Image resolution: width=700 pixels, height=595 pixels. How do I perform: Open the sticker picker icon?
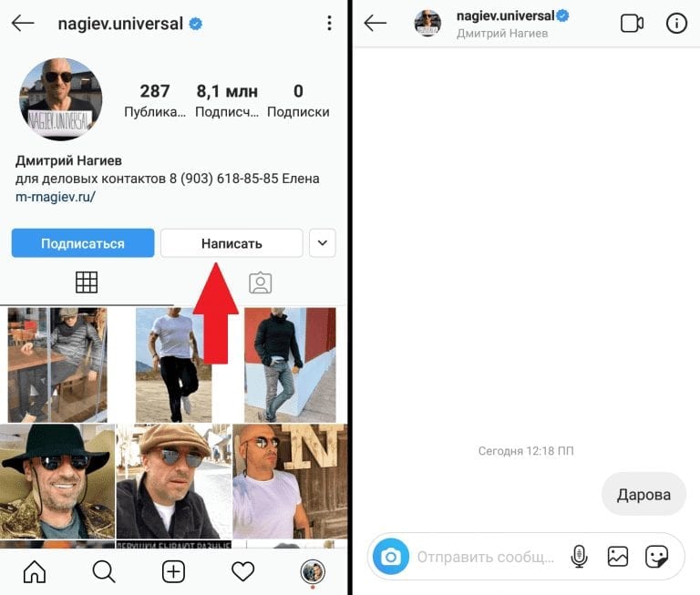656,557
